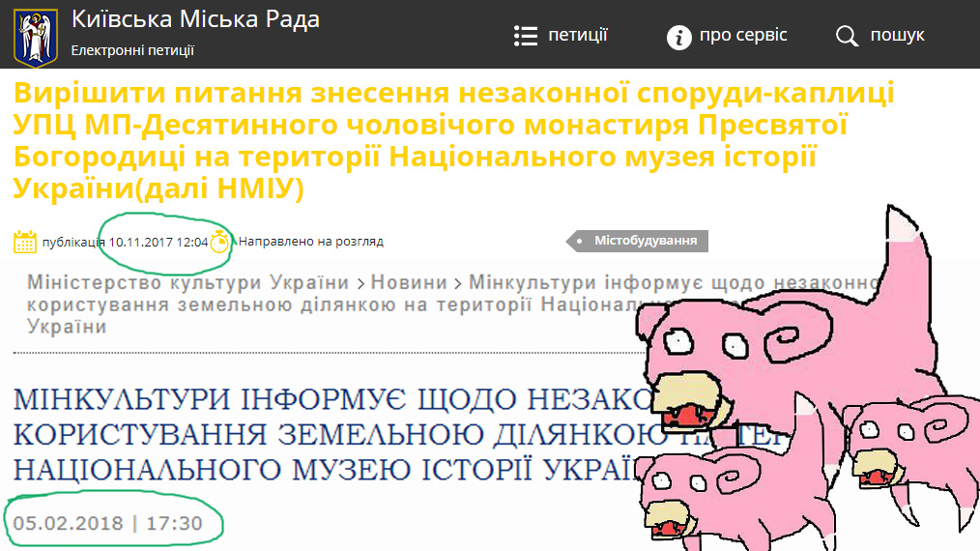Open the петиції menu item
The width and height of the screenshot is (980, 551).
[x=578, y=35]
